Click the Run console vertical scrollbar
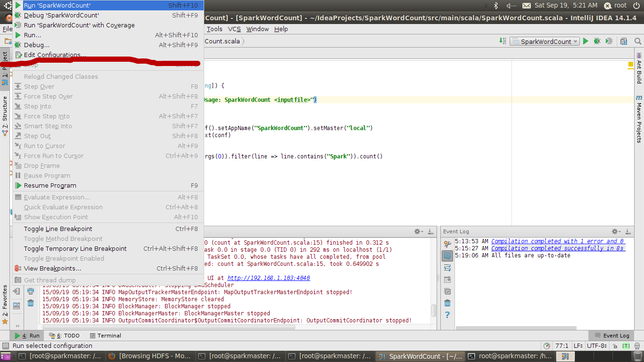644x362 pixels. click(434, 311)
